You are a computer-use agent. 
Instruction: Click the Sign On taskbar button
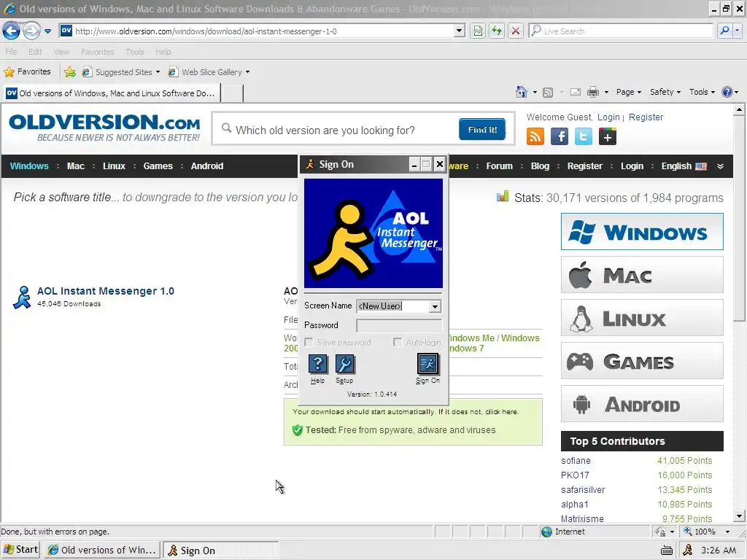pyautogui.click(x=221, y=551)
